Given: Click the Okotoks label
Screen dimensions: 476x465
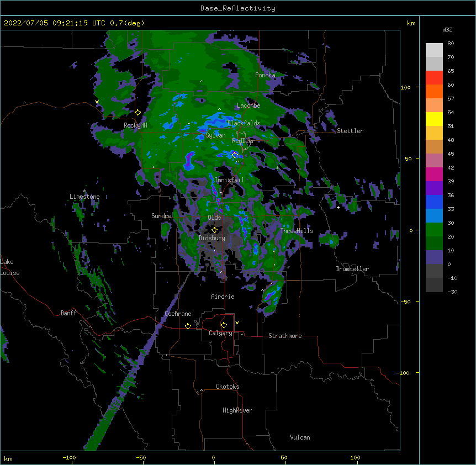Looking at the screenshot, I should pos(228,387).
